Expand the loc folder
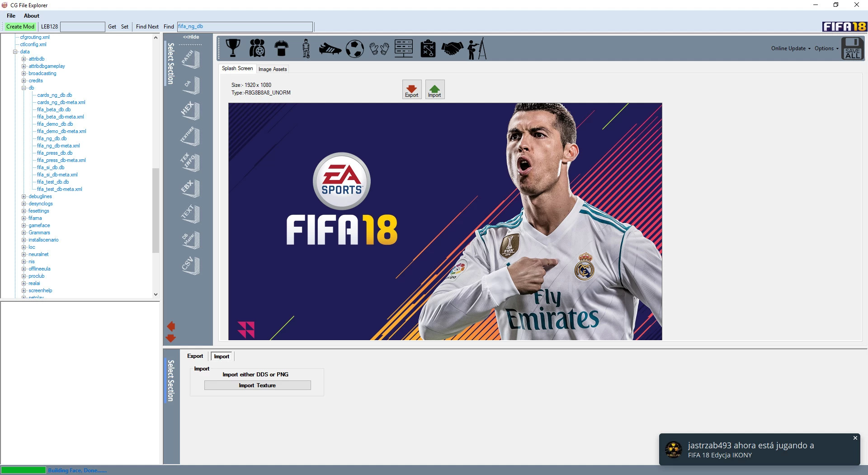Viewport: 868px width, 475px height. pyautogui.click(x=24, y=247)
